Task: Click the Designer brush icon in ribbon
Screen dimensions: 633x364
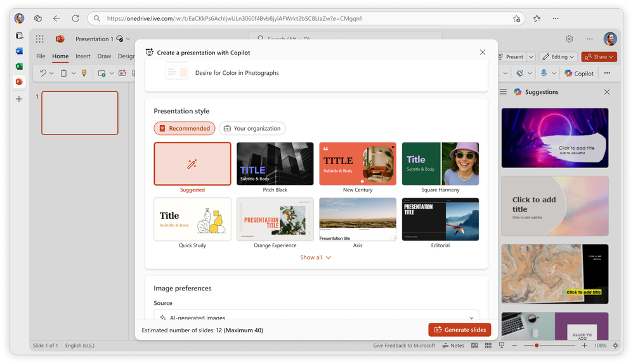Action: [519, 73]
